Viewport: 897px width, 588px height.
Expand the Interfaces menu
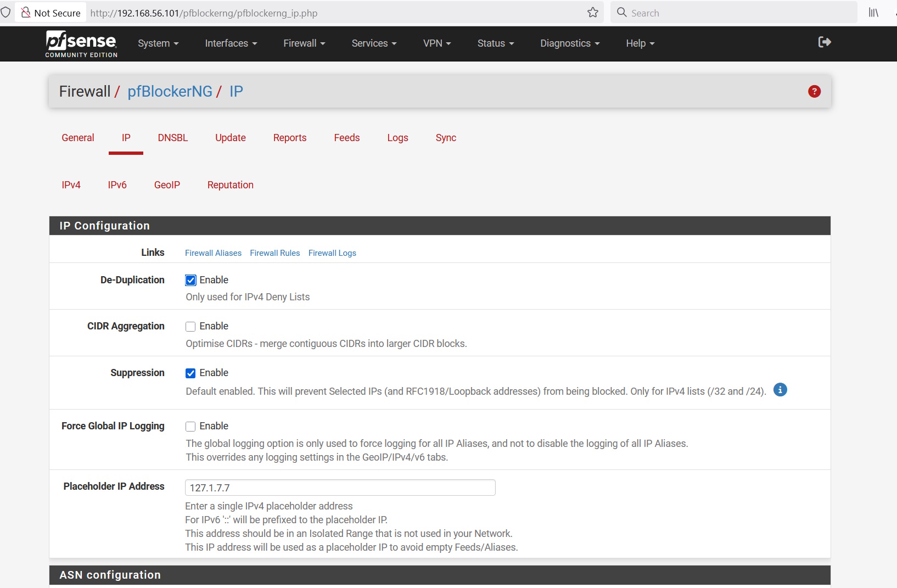click(231, 43)
